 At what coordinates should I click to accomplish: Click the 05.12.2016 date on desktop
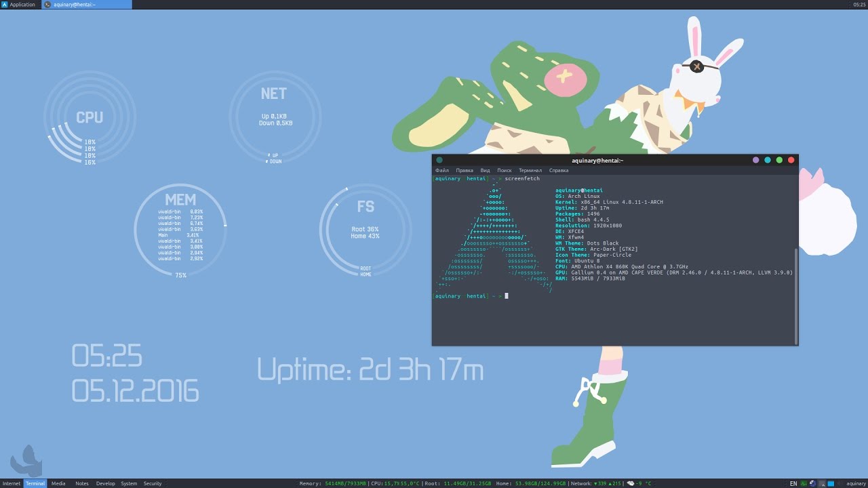point(135,391)
